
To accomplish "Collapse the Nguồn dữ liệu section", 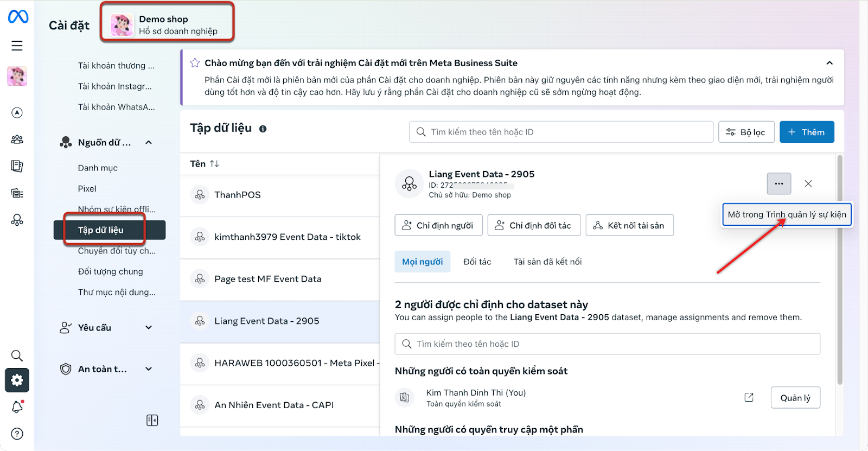I will [149, 142].
